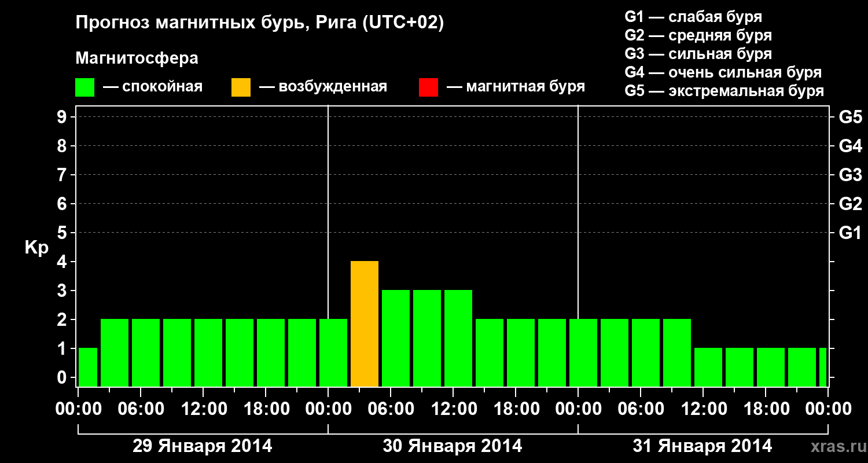Image resolution: width=868 pixels, height=463 pixels.
Task: Click the orange 'возбужденная' legend swatch
Action: coord(241,87)
